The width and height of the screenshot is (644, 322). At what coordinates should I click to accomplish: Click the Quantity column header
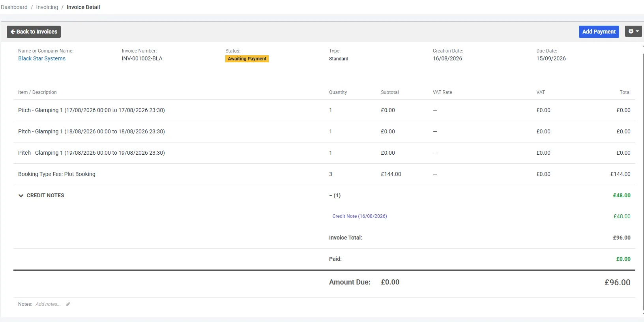tap(338, 92)
